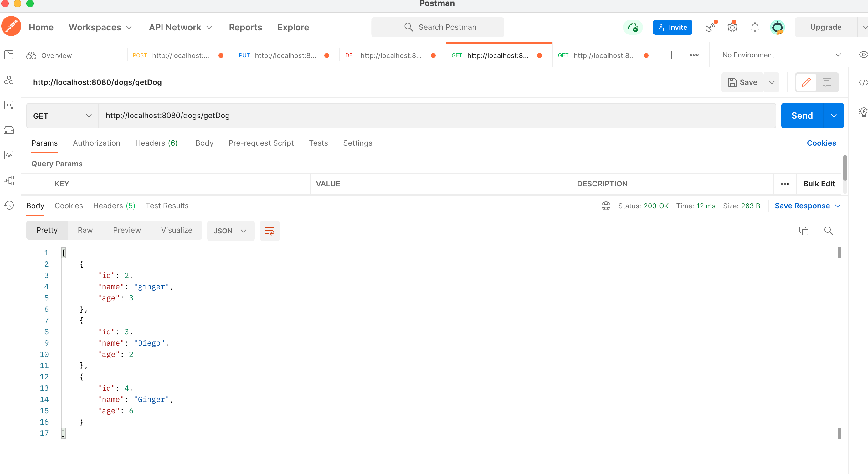Click the Invite button
Image resolution: width=868 pixels, height=474 pixels.
(672, 27)
